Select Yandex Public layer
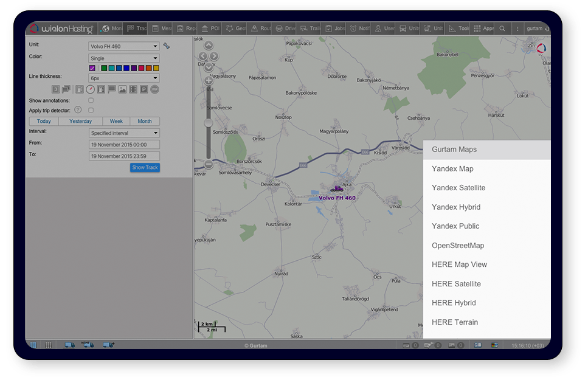Screen dimensions: 588x380 click(486, 226)
